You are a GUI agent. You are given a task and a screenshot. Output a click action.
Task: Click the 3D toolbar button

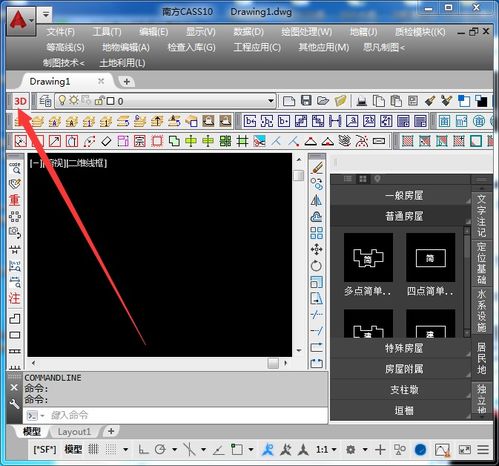click(x=21, y=101)
